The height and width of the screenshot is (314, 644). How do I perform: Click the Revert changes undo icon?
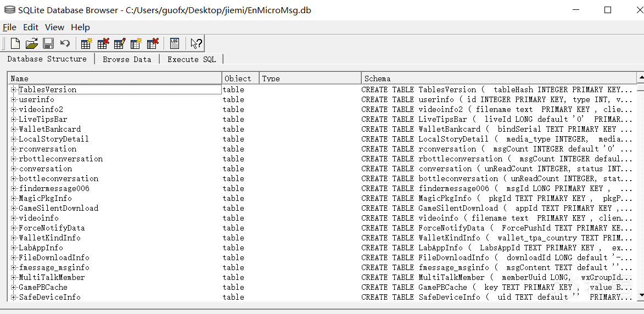pos(65,43)
